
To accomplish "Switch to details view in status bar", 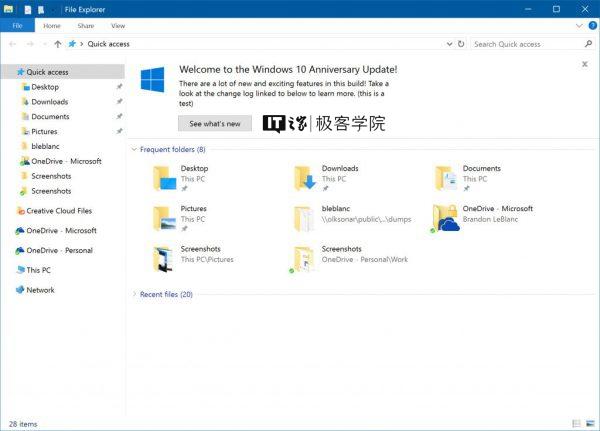I will point(576,423).
